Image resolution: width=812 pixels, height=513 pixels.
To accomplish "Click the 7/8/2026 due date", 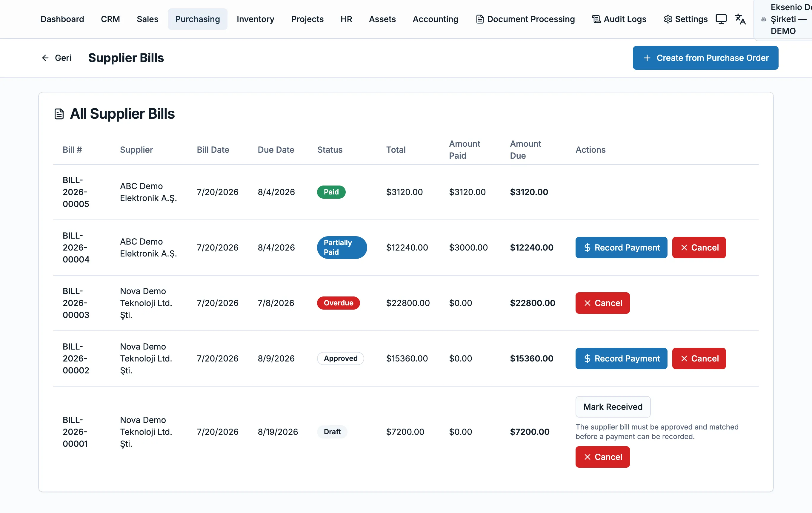I will click(276, 303).
